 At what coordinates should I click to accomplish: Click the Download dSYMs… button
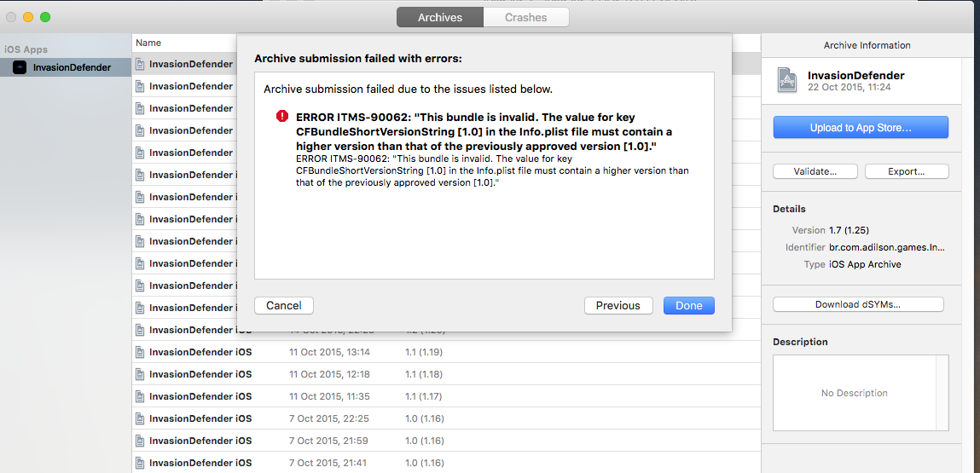(x=858, y=304)
